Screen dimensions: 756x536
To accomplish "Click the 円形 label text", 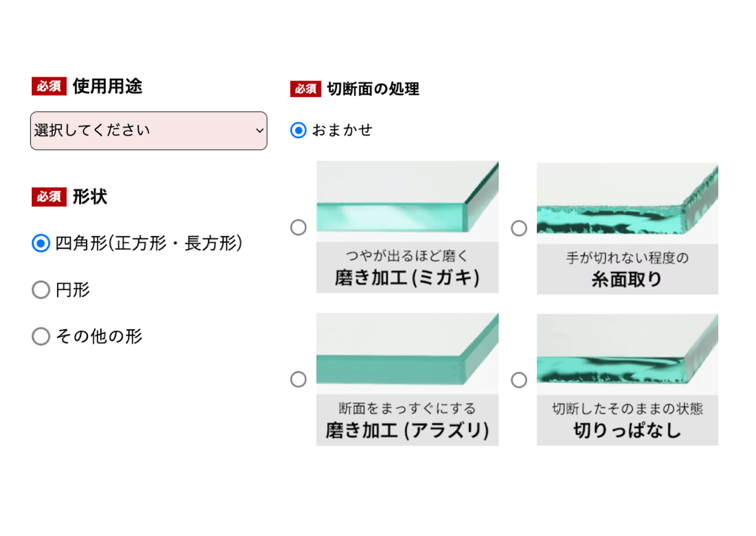I will (x=73, y=290).
